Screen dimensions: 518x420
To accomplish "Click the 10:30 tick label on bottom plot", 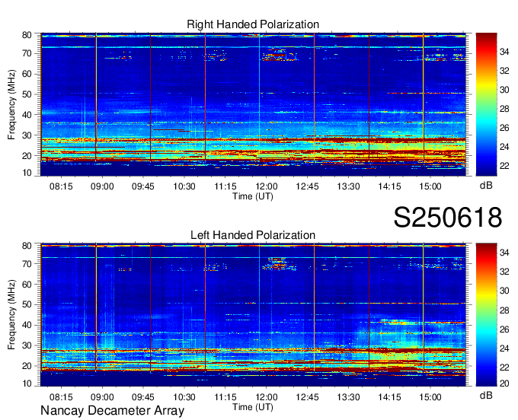I will (184, 397).
